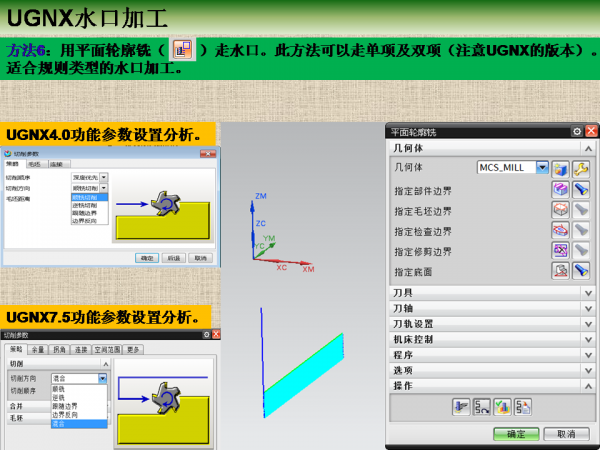
Task: Display part boundary with 指定部件边界 flashlight
Action: click(581, 190)
